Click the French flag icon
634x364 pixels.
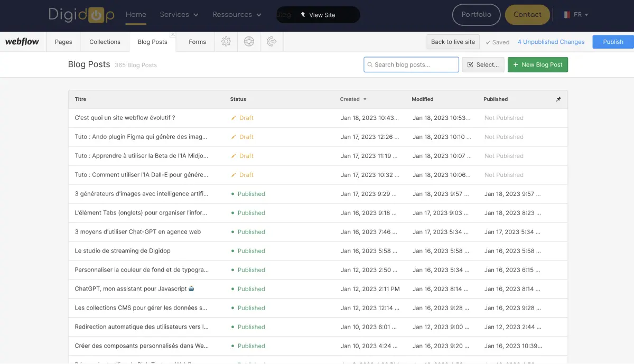[567, 15]
